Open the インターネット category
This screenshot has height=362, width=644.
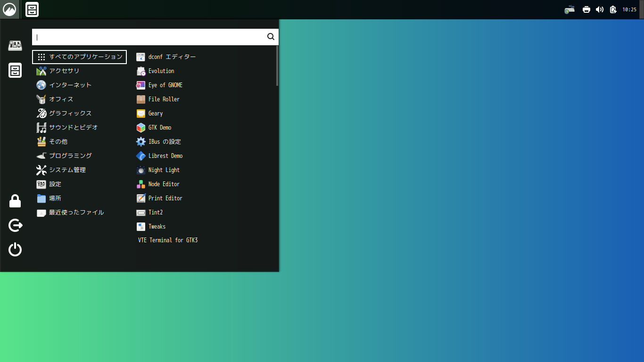click(79, 85)
